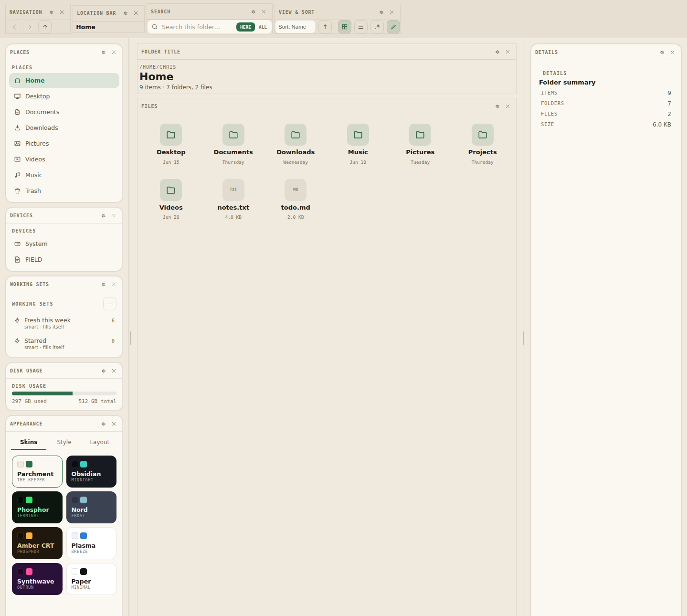Open settings gear of the Appearance panel
The height and width of the screenshot is (616, 687).
[104, 424]
